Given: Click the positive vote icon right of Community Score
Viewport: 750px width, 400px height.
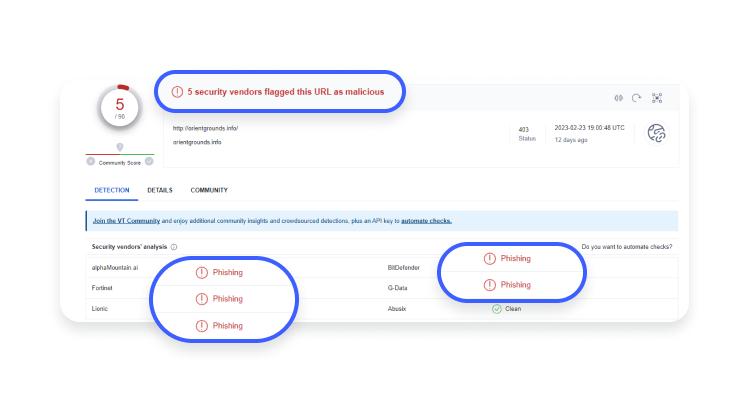Looking at the screenshot, I should pyautogui.click(x=149, y=162).
